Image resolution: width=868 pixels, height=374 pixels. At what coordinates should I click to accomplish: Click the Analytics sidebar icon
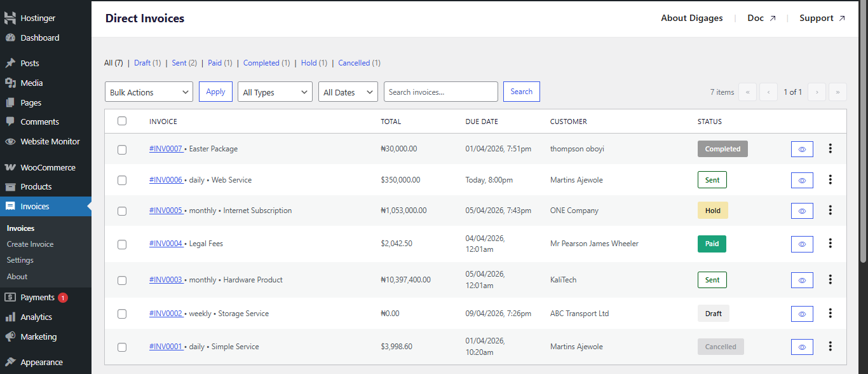(x=10, y=317)
